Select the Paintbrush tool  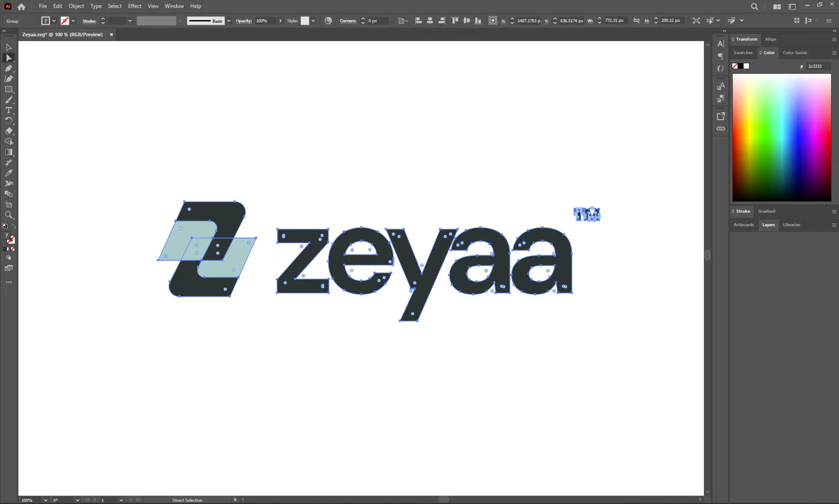click(x=8, y=100)
